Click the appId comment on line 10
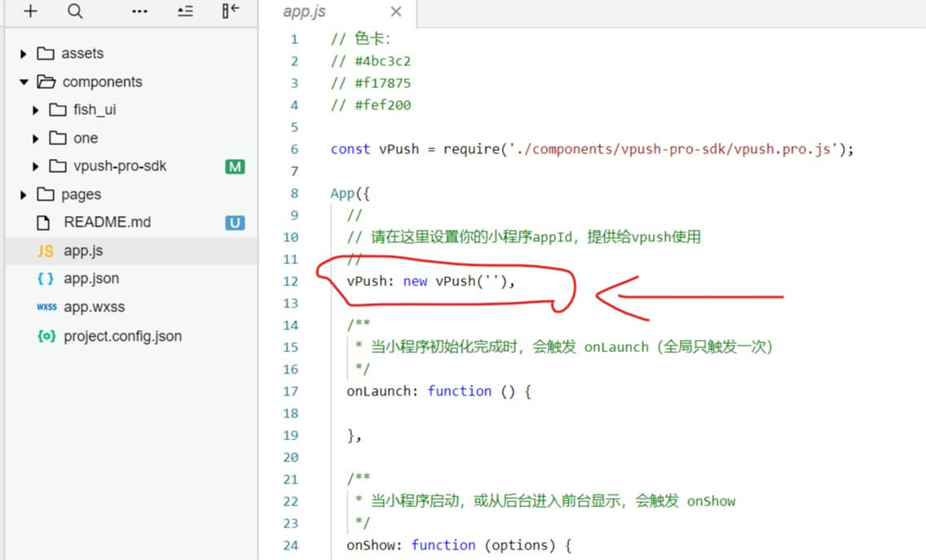926x560 pixels. (x=524, y=237)
